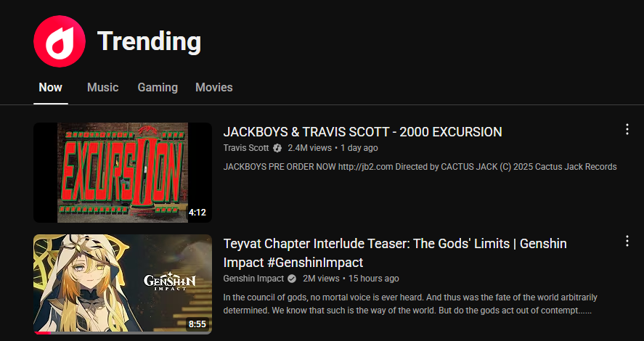644x341 pixels.
Task: Open Teyvat Chapter Interlude Teaser title link
Action: pos(395,252)
